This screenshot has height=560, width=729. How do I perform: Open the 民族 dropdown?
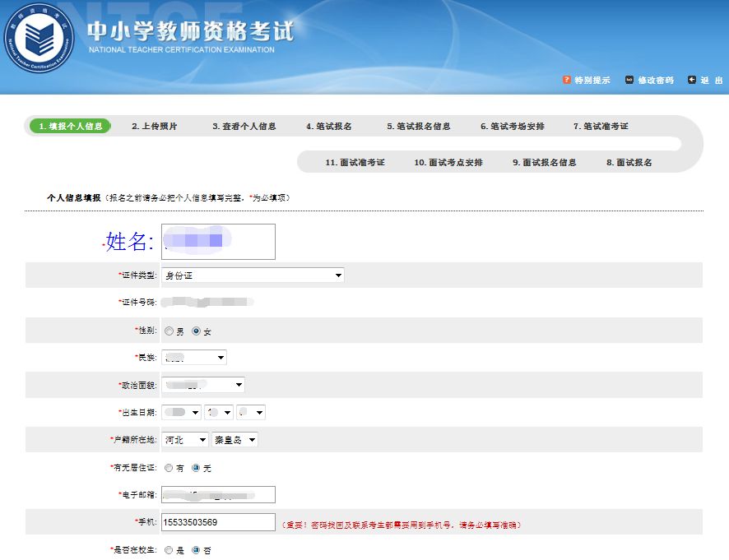point(194,358)
